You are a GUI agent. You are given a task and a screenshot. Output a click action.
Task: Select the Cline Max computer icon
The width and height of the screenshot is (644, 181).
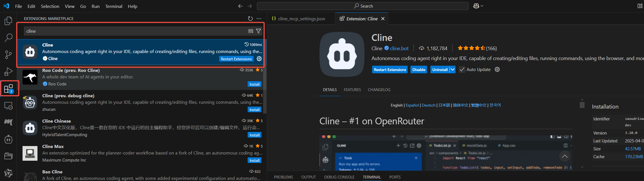[x=30, y=153]
